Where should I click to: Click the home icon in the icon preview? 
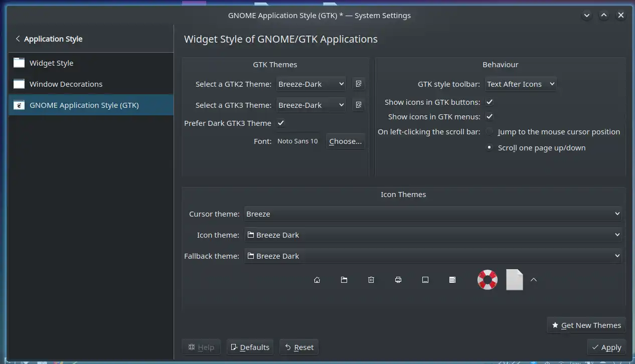click(317, 280)
